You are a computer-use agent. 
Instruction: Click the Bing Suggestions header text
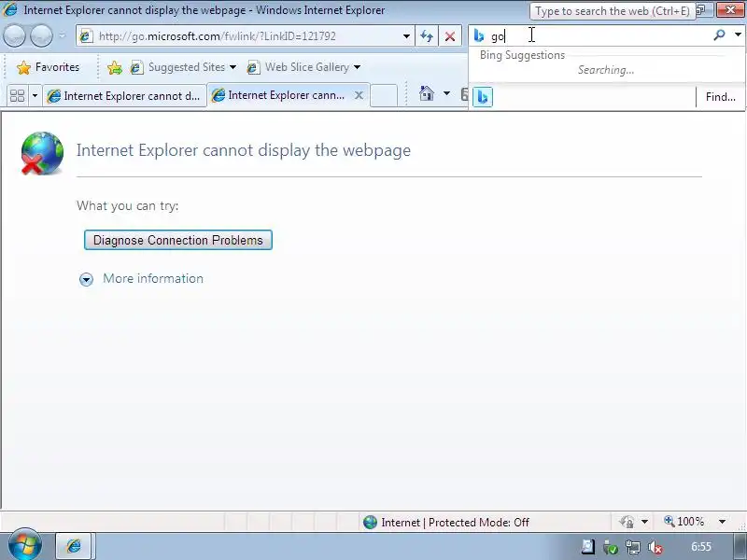coord(522,55)
